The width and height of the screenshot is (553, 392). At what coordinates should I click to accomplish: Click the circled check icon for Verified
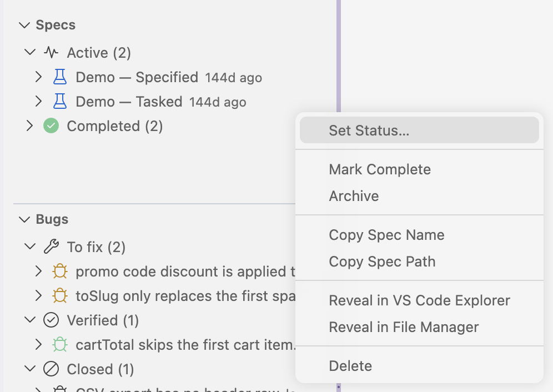click(51, 320)
